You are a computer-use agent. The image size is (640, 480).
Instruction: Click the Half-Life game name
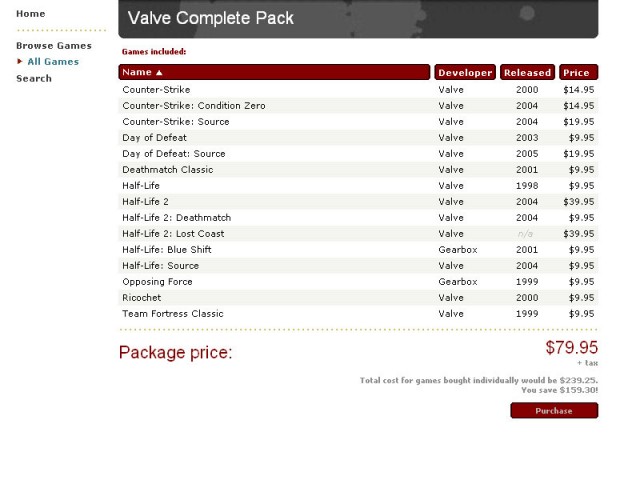(x=141, y=186)
